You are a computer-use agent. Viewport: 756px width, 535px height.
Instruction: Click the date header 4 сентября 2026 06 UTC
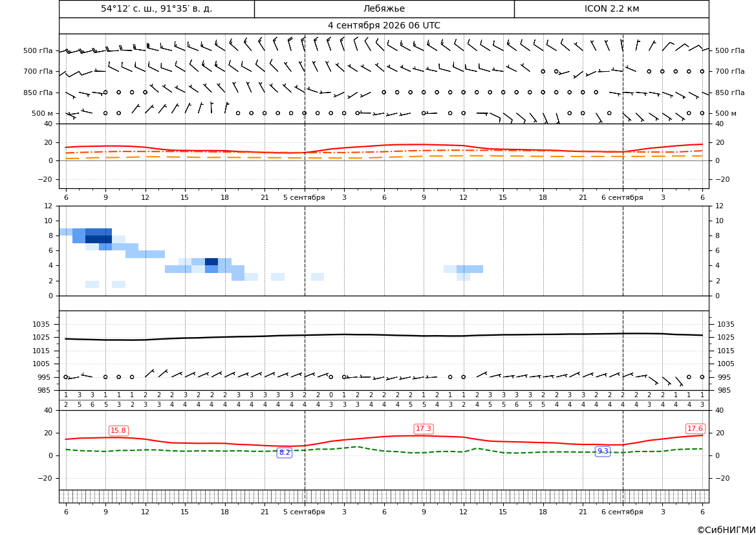pyautogui.click(x=383, y=26)
